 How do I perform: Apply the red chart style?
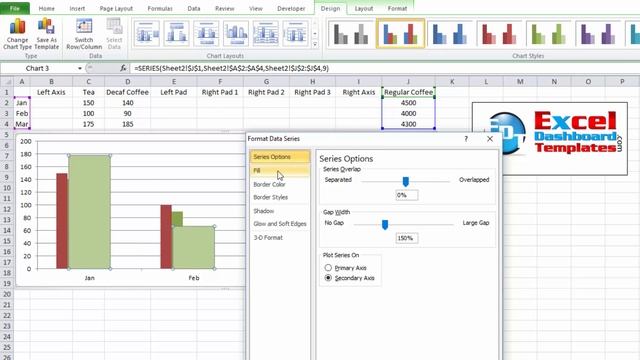click(x=499, y=33)
